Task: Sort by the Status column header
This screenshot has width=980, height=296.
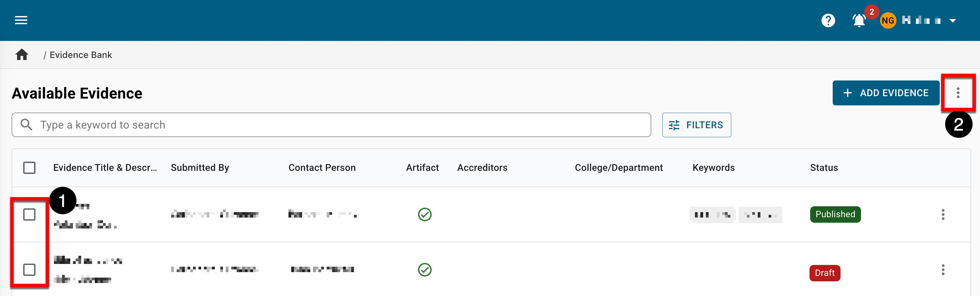Action: (823, 168)
